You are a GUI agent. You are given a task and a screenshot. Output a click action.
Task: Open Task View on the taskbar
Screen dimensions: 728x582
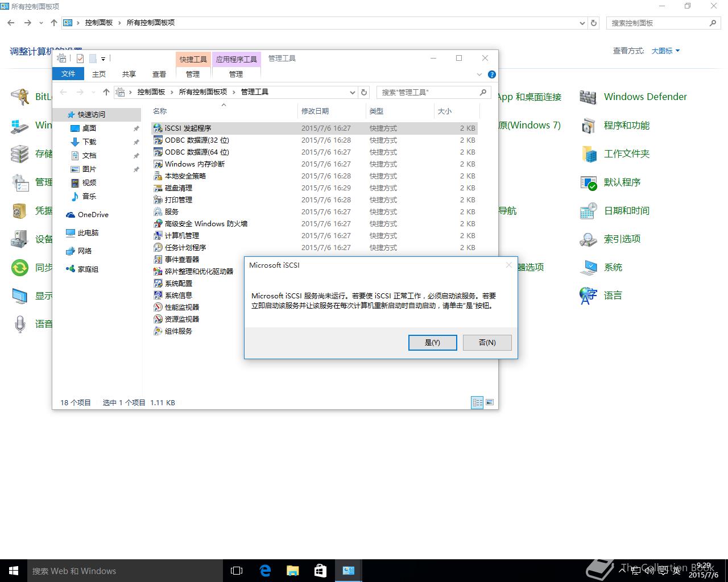point(237,571)
